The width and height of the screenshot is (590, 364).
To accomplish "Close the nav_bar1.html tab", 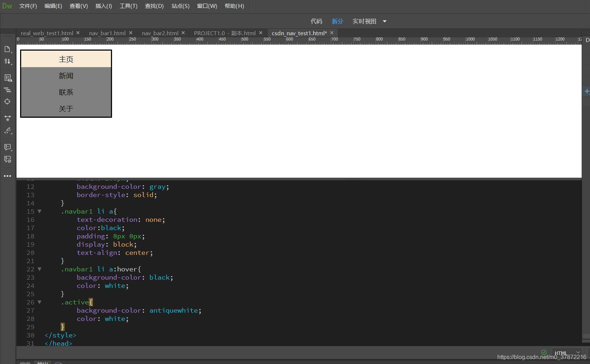I will [131, 33].
